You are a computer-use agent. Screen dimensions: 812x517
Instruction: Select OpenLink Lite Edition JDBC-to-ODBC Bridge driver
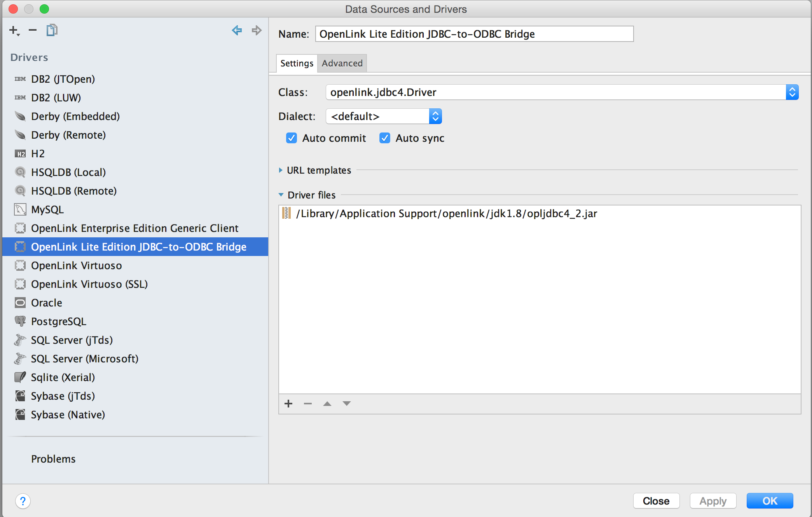(x=135, y=247)
